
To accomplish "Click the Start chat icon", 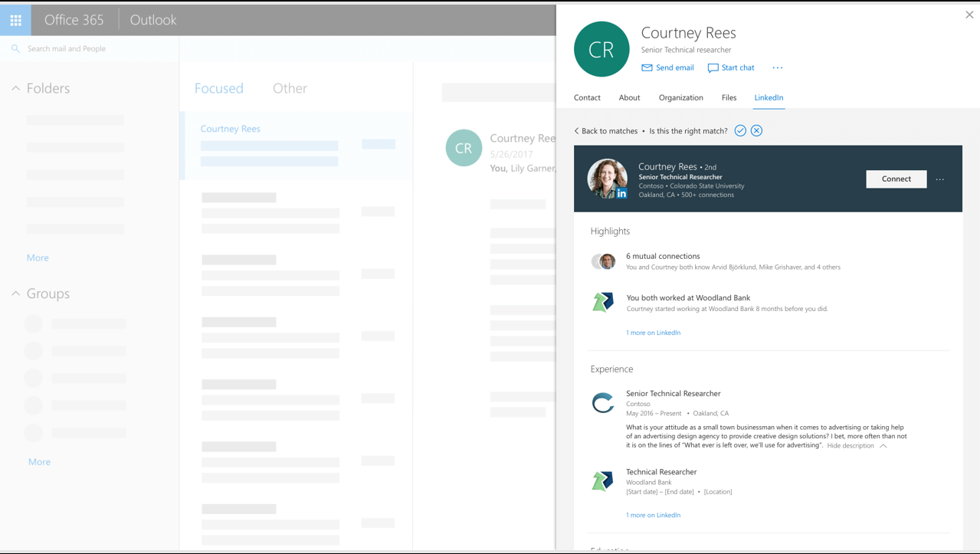I will pyautogui.click(x=711, y=67).
